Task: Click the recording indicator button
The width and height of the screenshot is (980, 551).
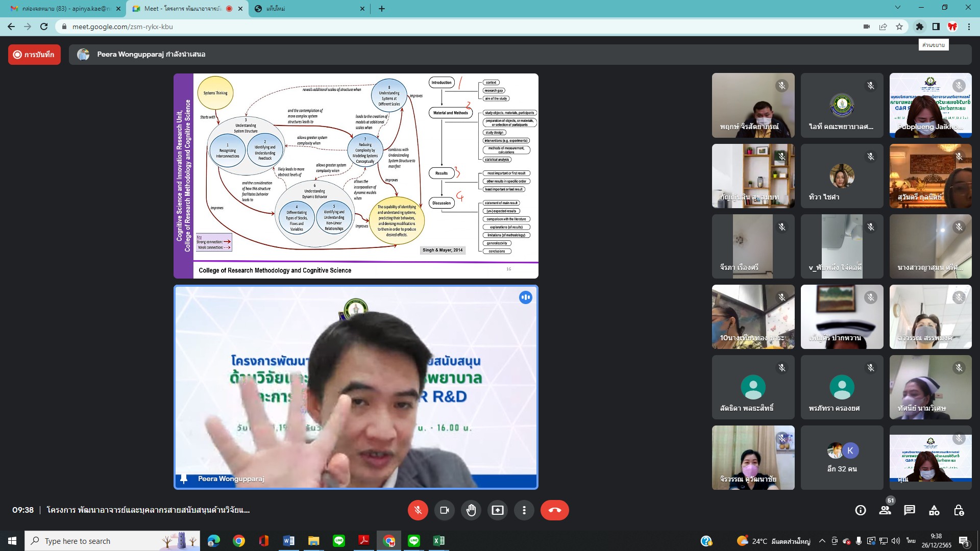Action: 34,55
